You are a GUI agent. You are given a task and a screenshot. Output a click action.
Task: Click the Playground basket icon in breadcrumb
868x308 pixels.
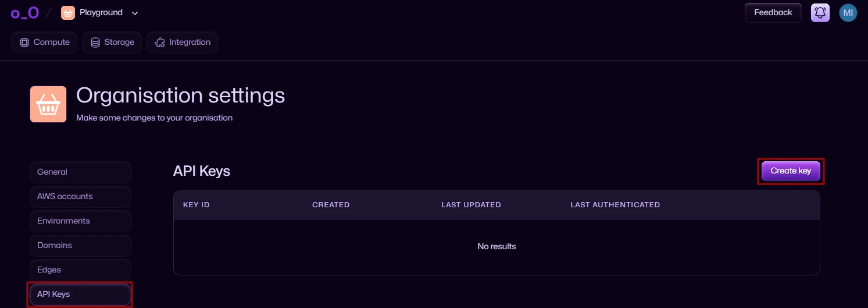68,13
